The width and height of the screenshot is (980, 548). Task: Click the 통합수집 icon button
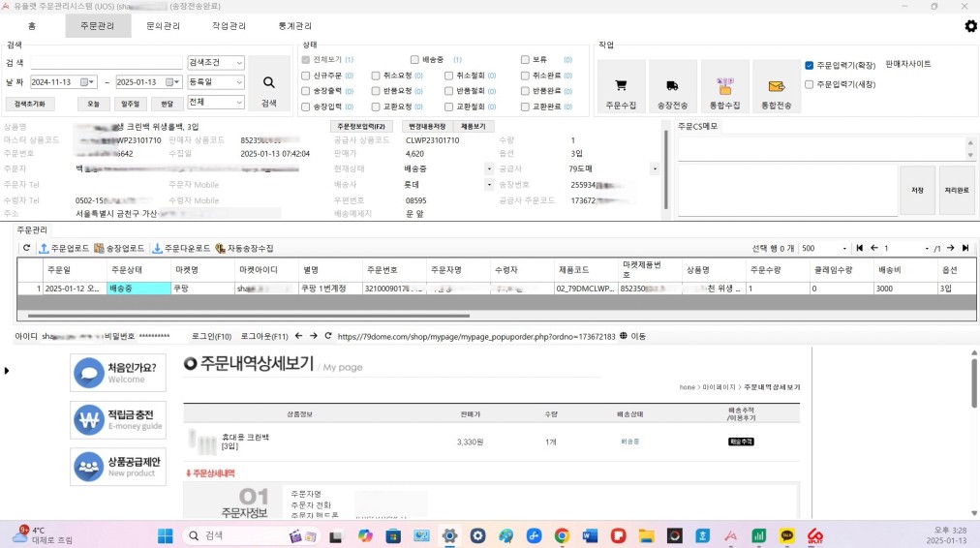coord(724,86)
